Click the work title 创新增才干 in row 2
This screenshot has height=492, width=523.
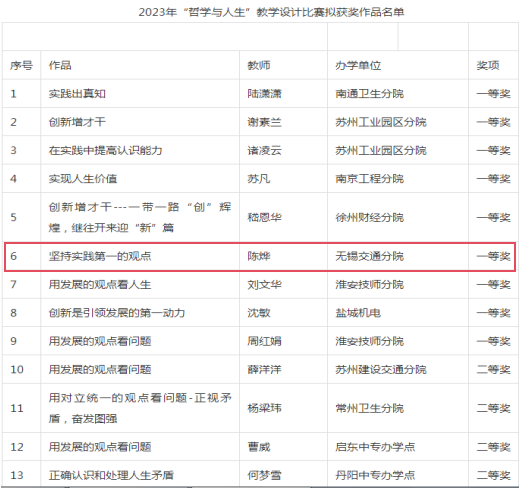(x=77, y=122)
